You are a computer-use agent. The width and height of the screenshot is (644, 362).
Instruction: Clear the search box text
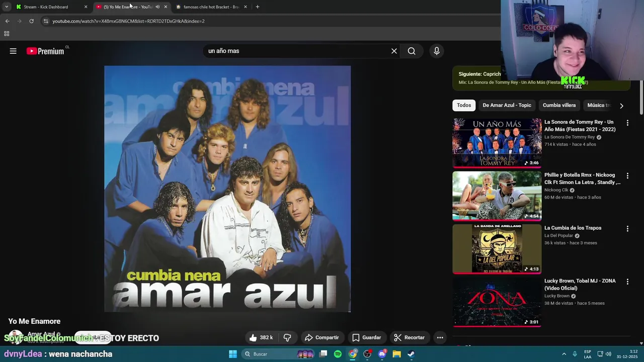point(394,51)
